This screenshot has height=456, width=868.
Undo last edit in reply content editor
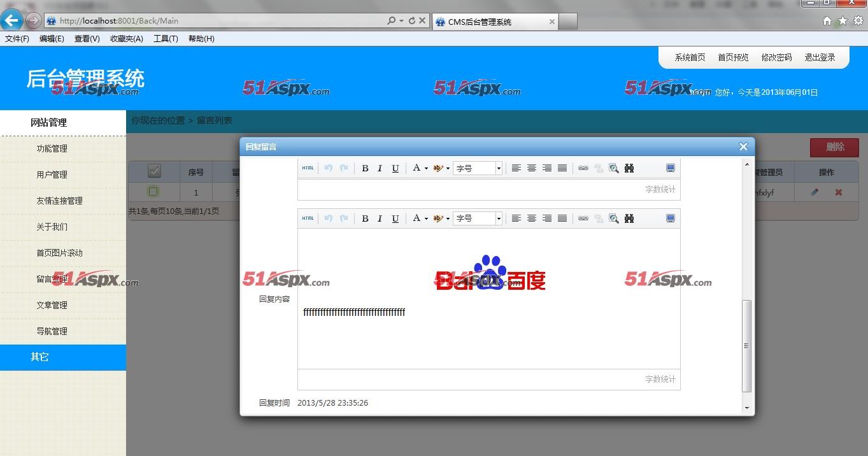click(x=329, y=218)
